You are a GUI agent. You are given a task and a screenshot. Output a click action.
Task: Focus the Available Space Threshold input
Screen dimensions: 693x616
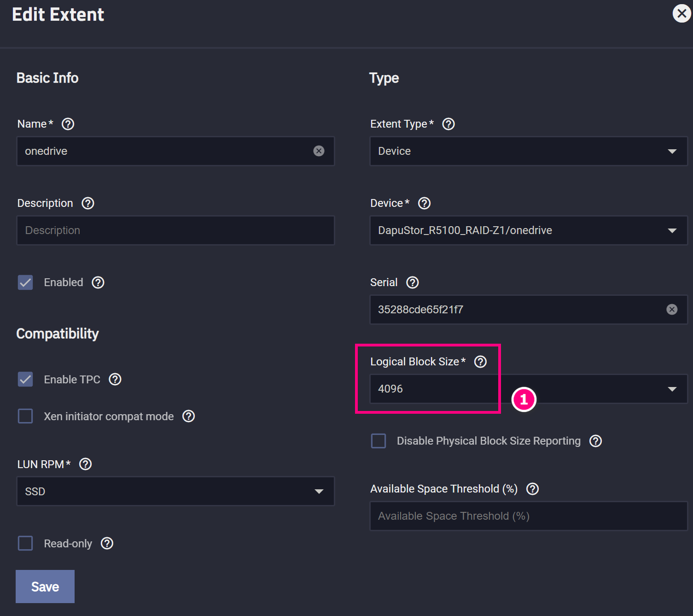(x=529, y=516)
